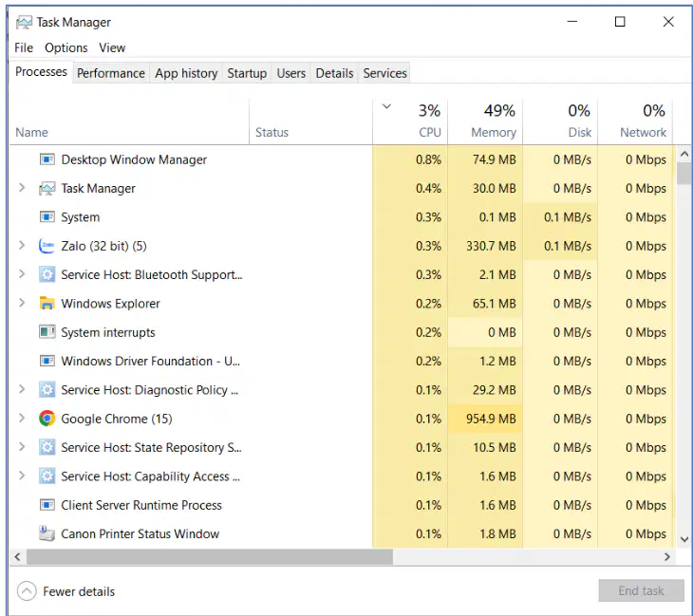Expand Service Host: State Repository row
This screenshot has height=616, width=693.
point(22,447)
